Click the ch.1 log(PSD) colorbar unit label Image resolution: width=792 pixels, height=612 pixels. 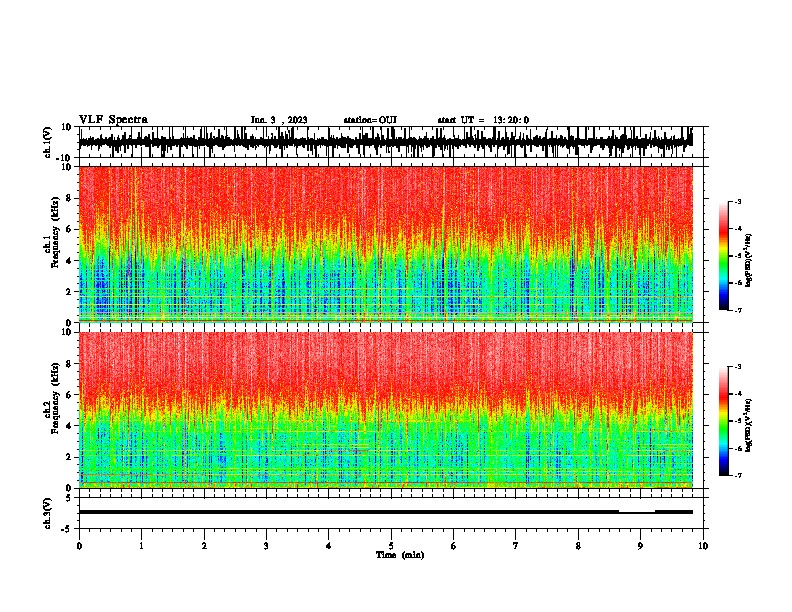click(749, 261)
